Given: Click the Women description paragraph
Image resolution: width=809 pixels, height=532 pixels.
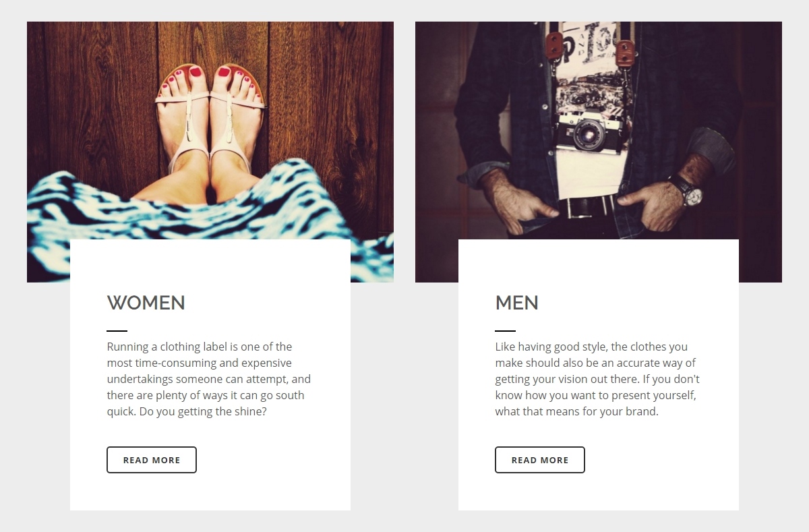Looking at the screenshot, I should (209, 379).
